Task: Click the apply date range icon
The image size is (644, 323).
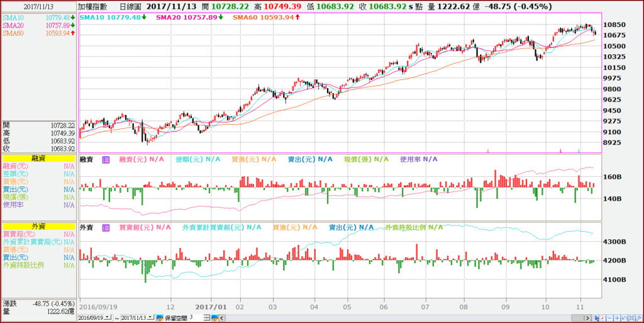Action: [159, 318]
